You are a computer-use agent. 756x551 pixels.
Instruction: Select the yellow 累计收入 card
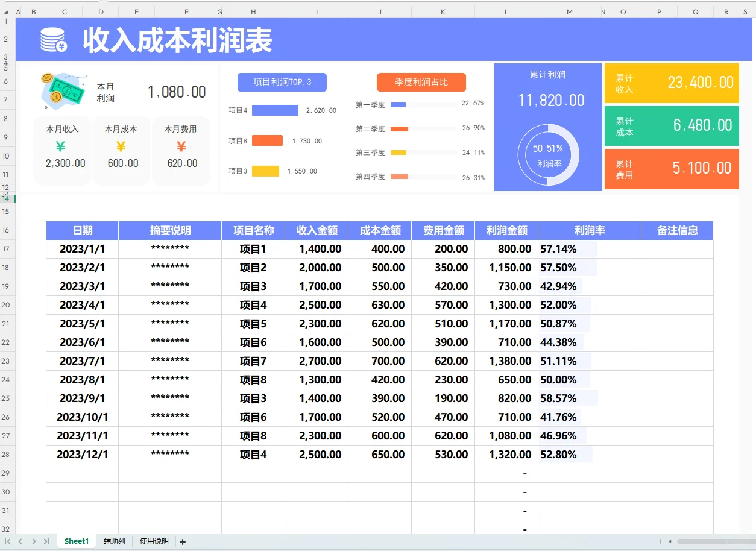pos(671,83)
